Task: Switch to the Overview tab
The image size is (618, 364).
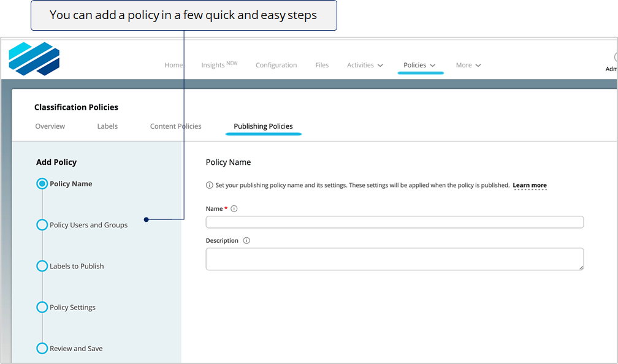Action: (x=50, y=126)
